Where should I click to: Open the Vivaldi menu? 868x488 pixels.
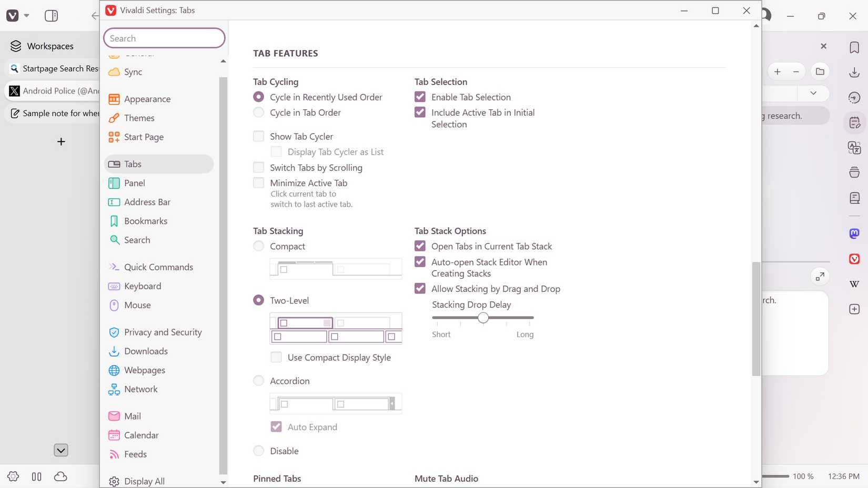pyautogui.click(x=12, y=15)
